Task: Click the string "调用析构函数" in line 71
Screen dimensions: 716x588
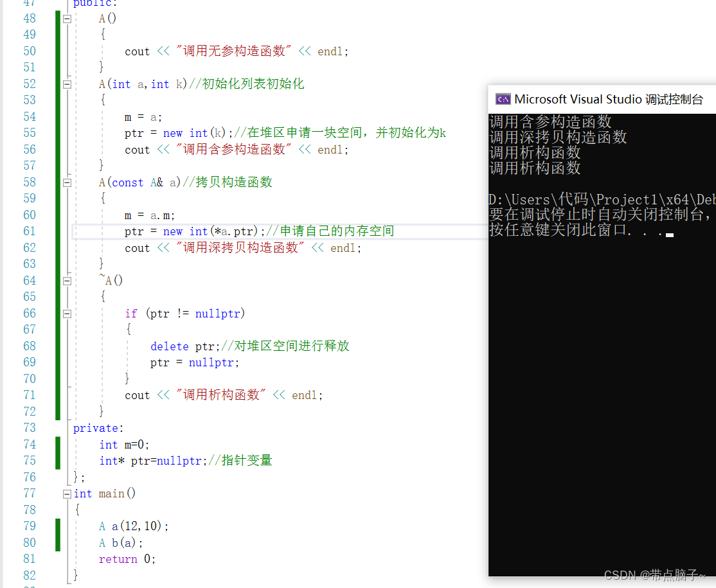Action: (x=221, y=395)
